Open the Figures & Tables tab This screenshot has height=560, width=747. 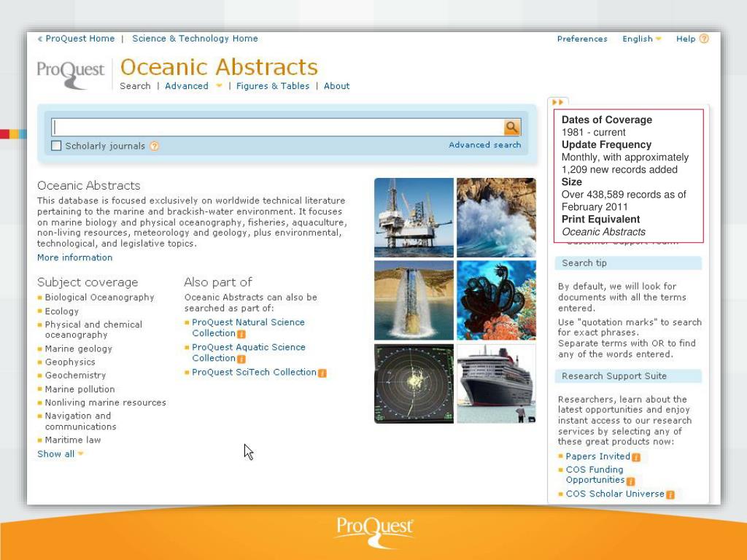click(273, 86)
